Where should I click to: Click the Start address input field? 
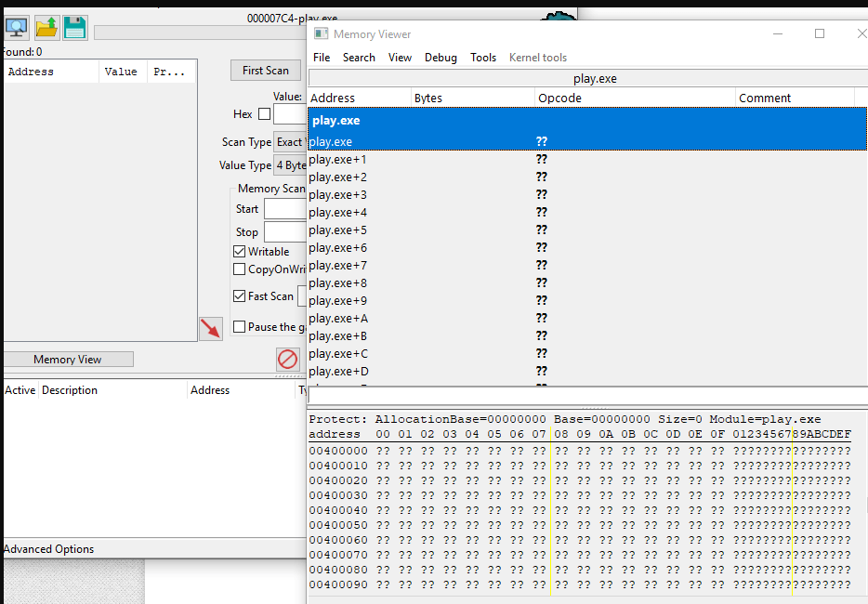[285, 209]
